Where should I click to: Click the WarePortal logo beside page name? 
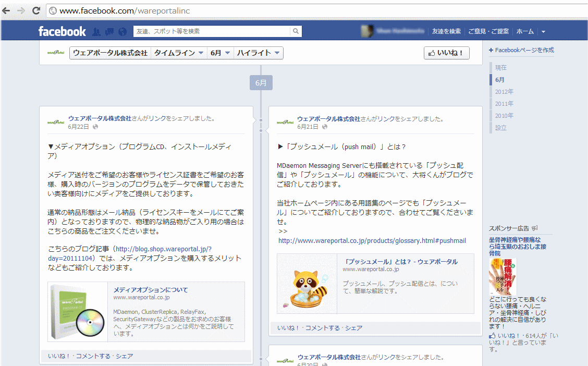[56, 53]
